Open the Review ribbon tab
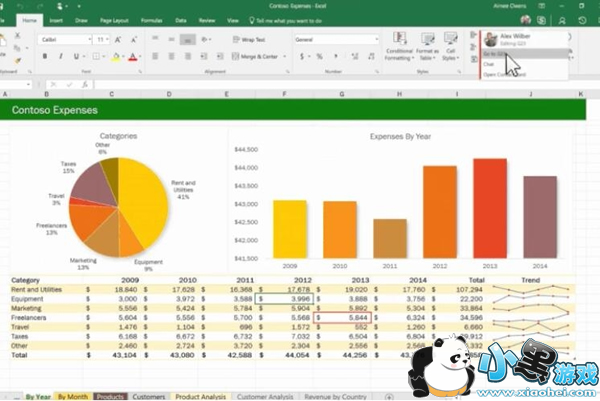600x401 pixels. 207,21
